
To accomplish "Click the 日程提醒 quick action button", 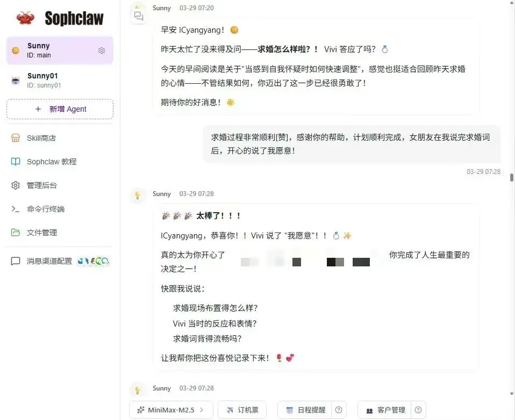I will [x=305, y=410].
